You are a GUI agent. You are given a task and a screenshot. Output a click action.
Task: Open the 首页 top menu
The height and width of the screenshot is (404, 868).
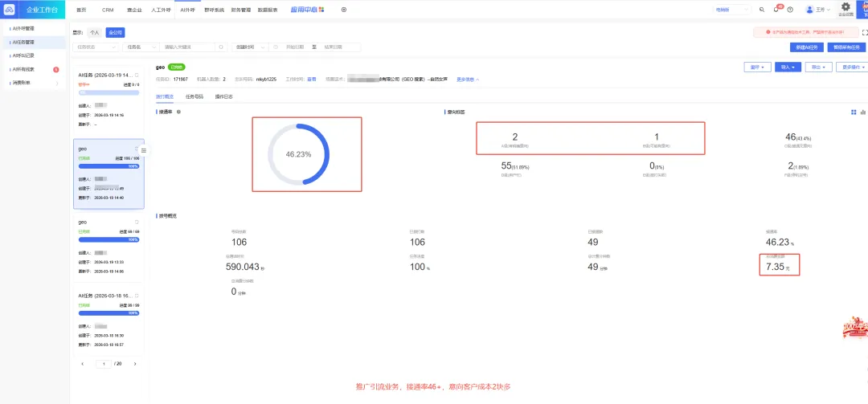click(81, 10)
